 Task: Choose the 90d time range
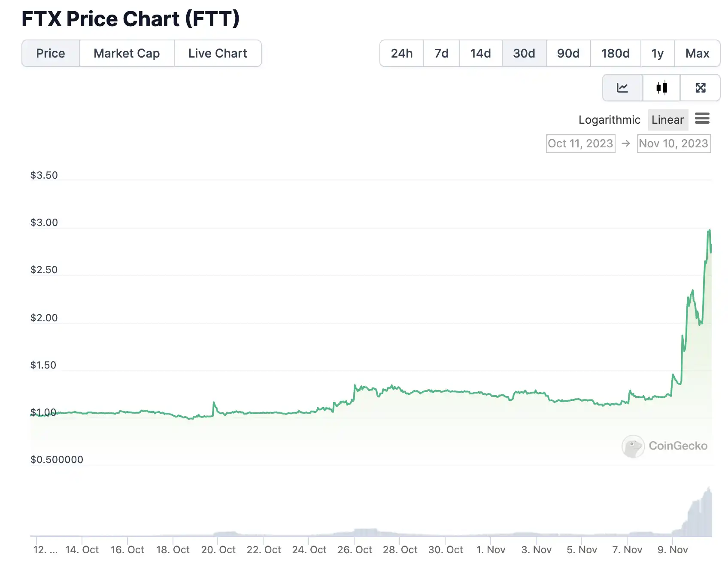pyautogui.click(x=568, y=53)
